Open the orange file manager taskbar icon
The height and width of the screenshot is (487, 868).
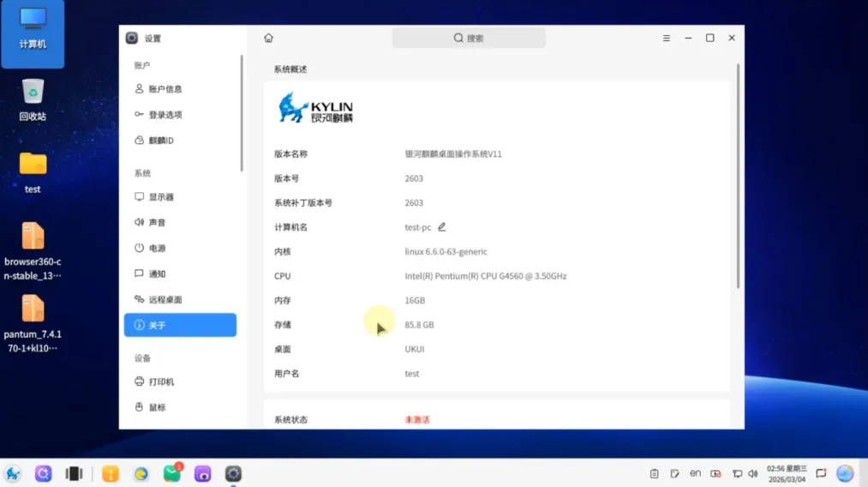111,473
